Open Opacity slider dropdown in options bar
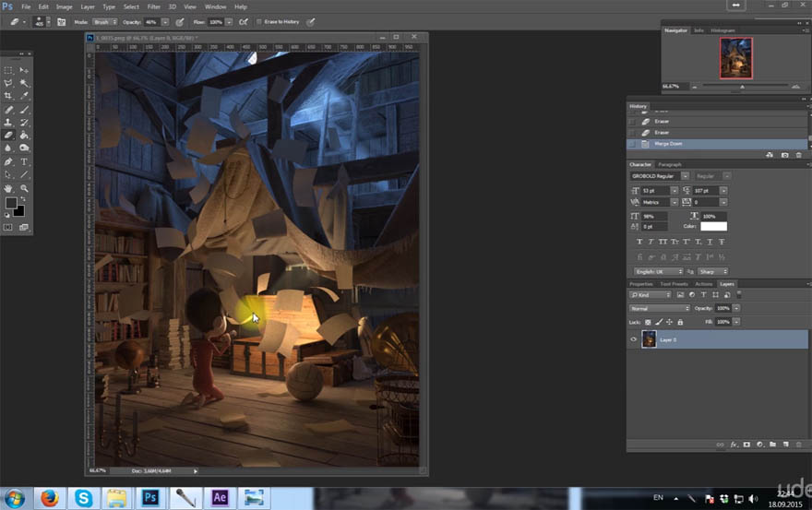Screen dimensions: 812x510 click(x=165, y=22)
